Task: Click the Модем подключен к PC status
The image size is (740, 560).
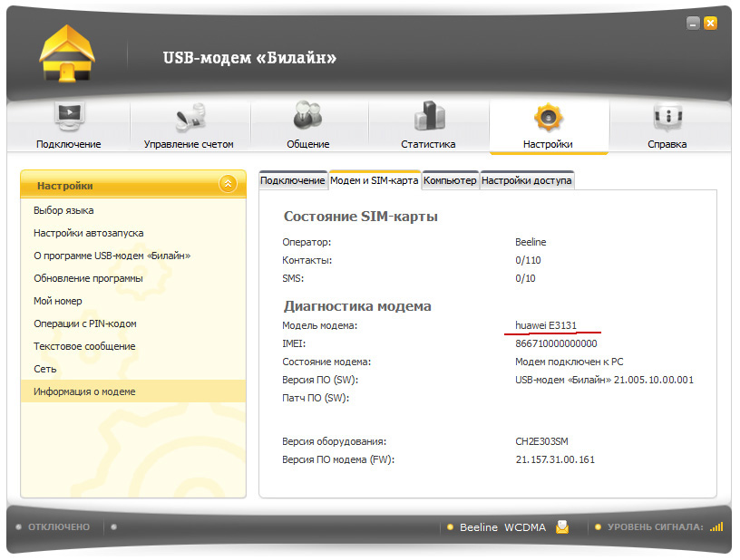Action: click(570, 362)
